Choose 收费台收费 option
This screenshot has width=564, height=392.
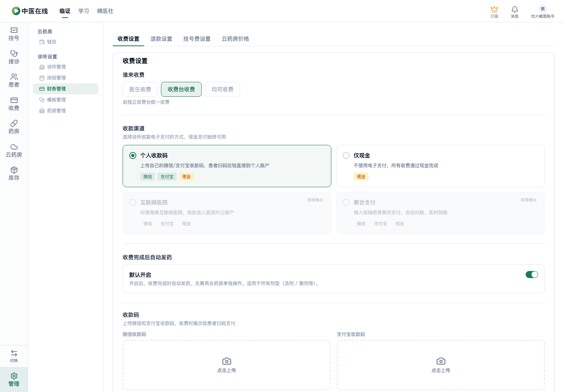tap(181, 89)
